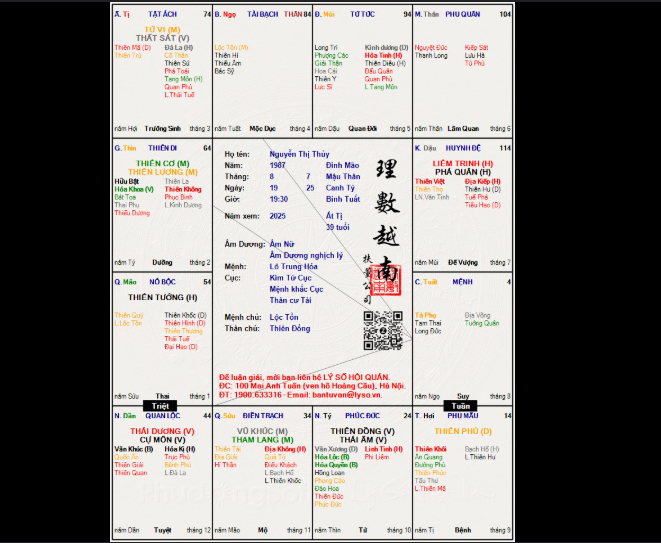
Task: Click the viewing year 2025
Action: coord(278,216)
